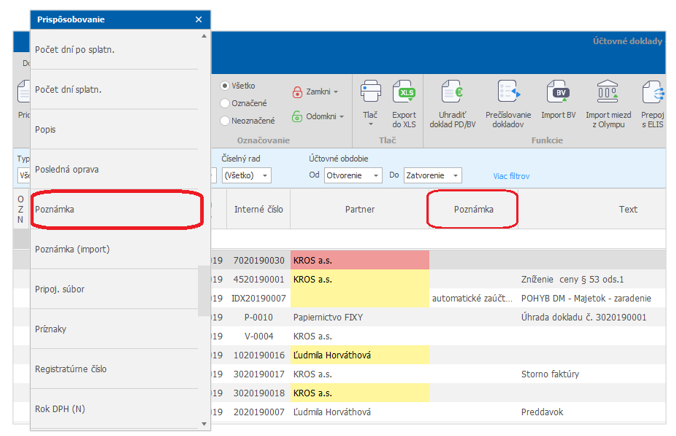The width and height of the screenshot is (676, 436).
Task: Launch Prečíslovanie dokladov tool
Action: [508, 104]
